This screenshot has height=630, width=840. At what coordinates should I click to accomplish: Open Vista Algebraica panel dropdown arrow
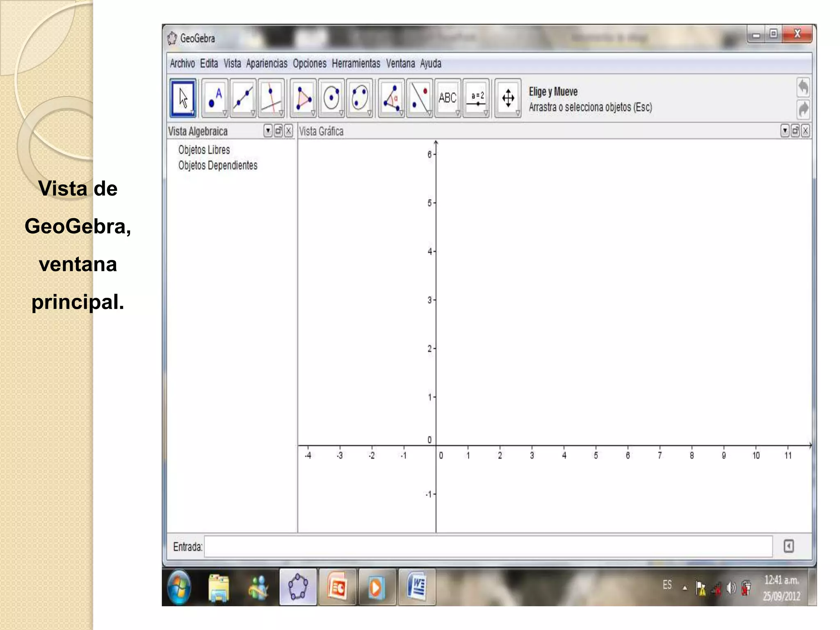click(x=268, y=131)
